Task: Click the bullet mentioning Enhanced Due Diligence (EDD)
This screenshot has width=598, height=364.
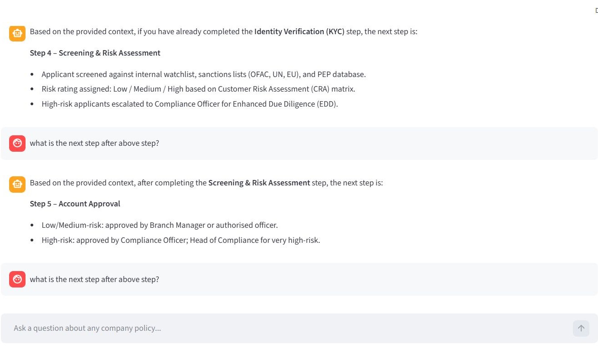Action: click(x=190, y=104)
